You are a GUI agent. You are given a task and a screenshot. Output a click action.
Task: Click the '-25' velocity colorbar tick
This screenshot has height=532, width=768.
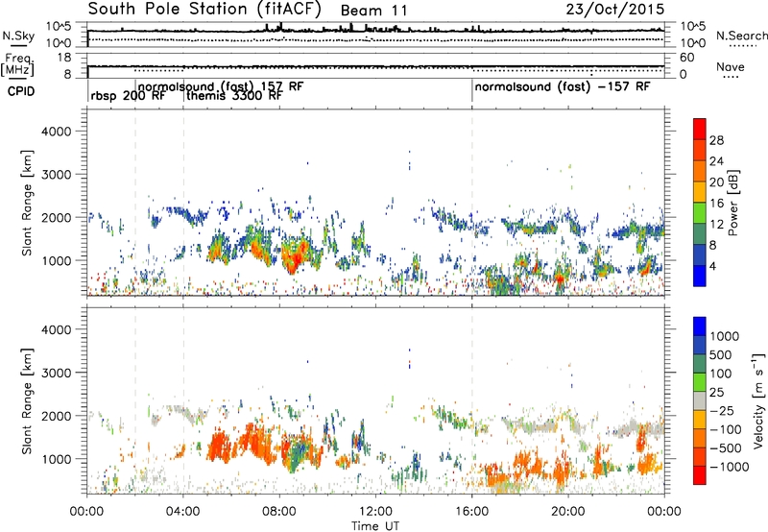coord(721,410)
